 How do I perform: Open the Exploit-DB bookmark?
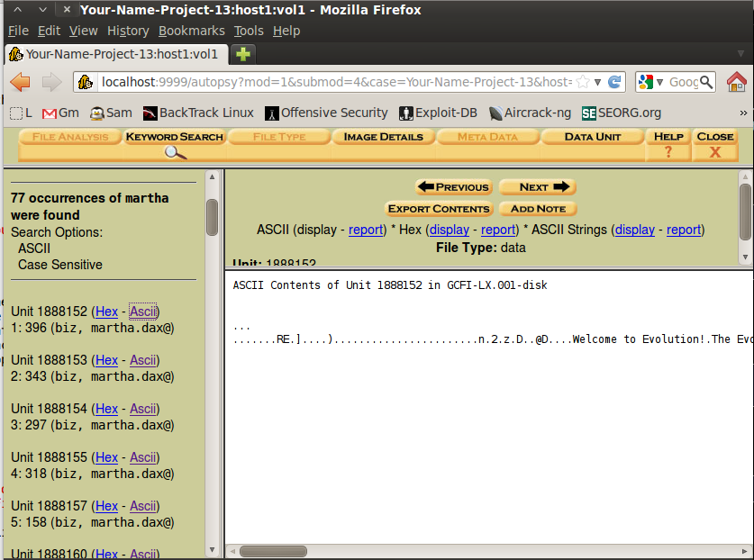tap(438, 113)
